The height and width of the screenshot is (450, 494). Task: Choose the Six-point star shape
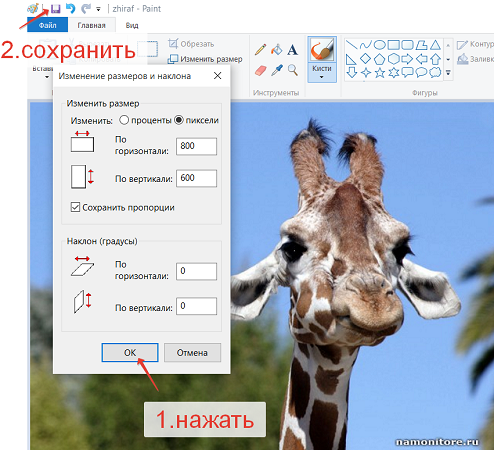394,72
